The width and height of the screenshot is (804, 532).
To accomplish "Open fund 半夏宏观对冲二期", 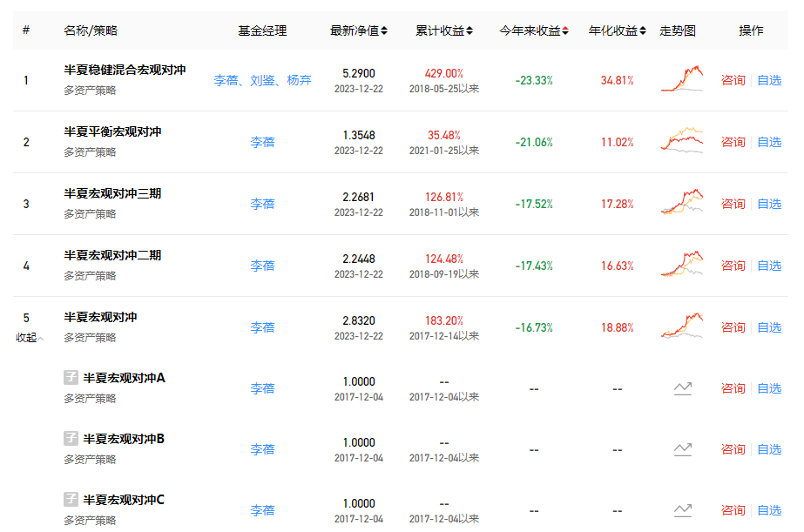I will (112, 255).
